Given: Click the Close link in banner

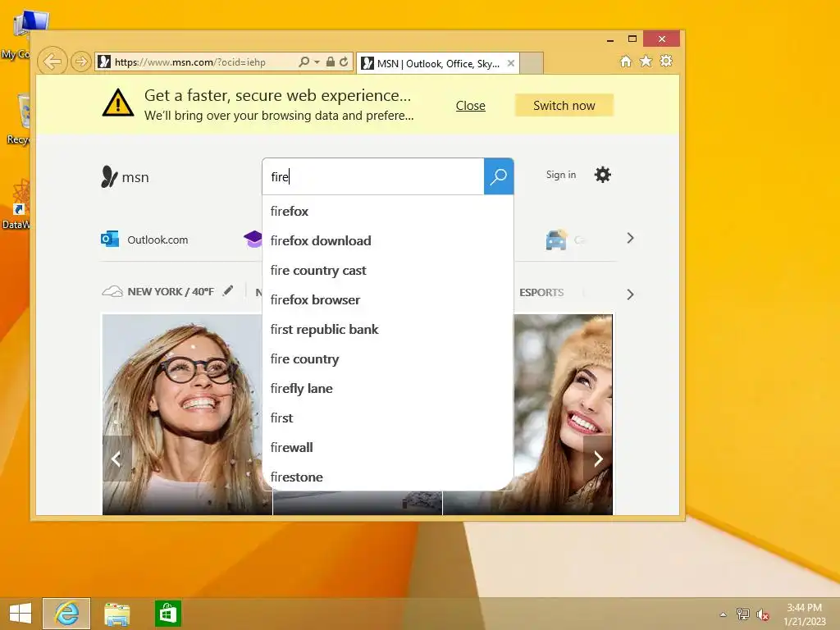Looking at the screenshot, I should (470, 106).
